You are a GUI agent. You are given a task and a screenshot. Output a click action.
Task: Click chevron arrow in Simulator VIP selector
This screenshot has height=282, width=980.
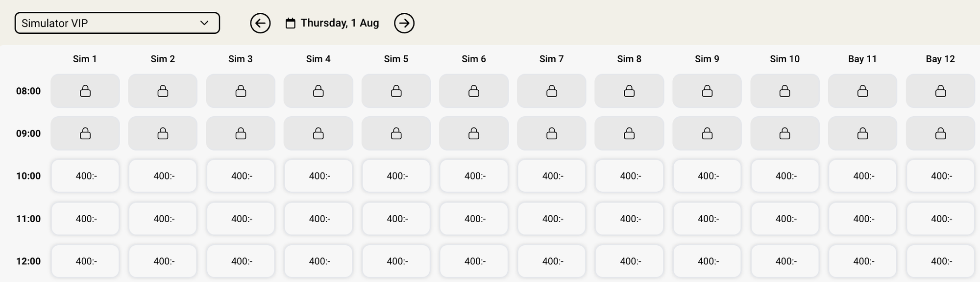204,23
